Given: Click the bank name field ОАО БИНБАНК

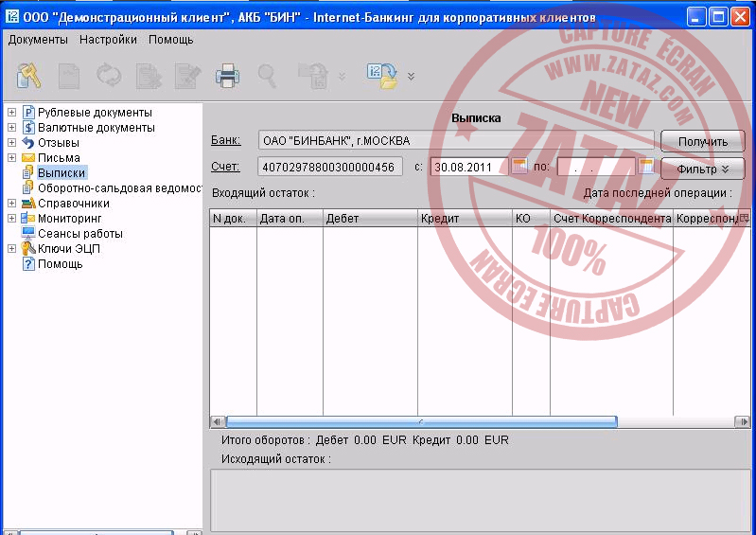Looking at the screenshot, I should point(456,140).
